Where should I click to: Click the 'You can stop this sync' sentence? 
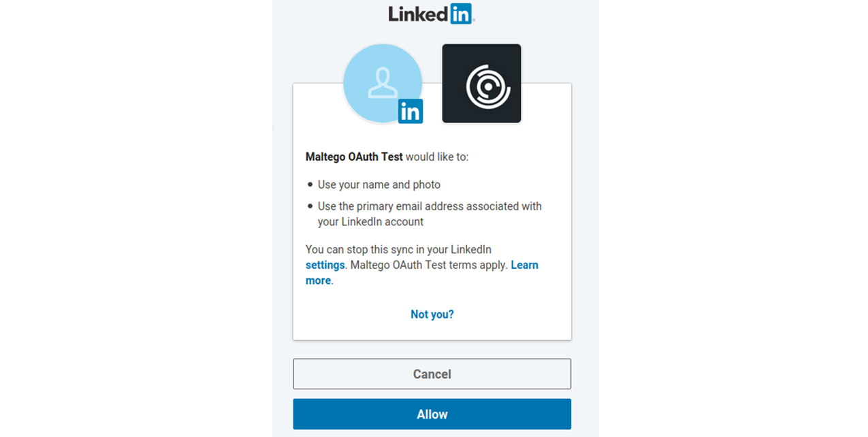pos(398,249)
